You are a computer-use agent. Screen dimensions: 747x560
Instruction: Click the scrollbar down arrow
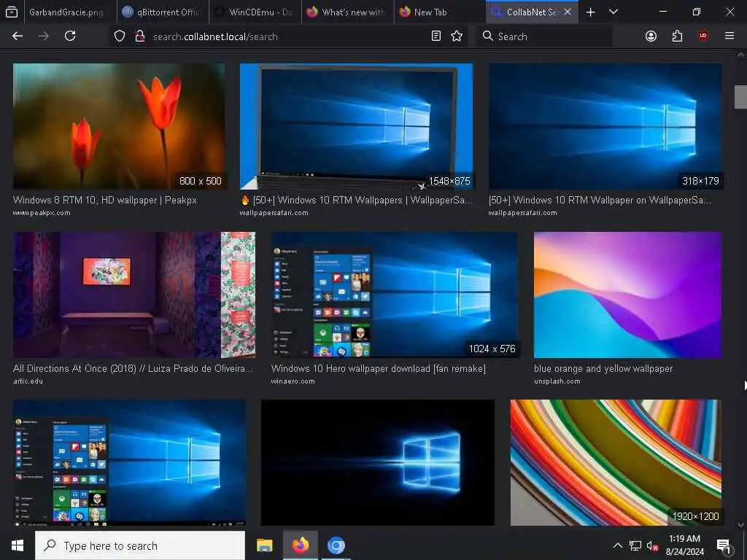740,525
